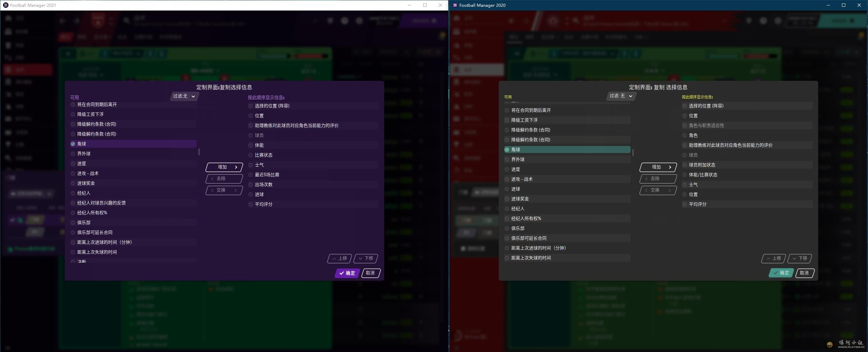Viewport: 868px width, 352px height.
Task: Click 去除 button in FM 2020 dialog
Action: (x=658, y=179)
